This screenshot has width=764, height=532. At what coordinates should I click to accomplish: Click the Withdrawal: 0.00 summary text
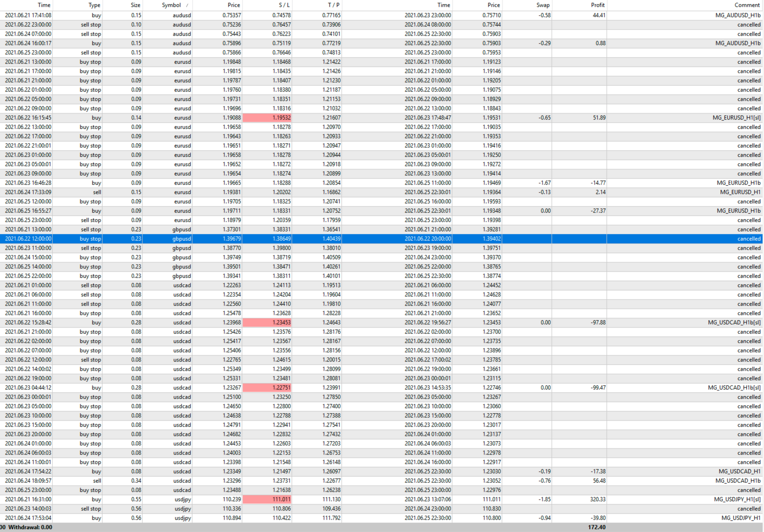click(30, 527)
